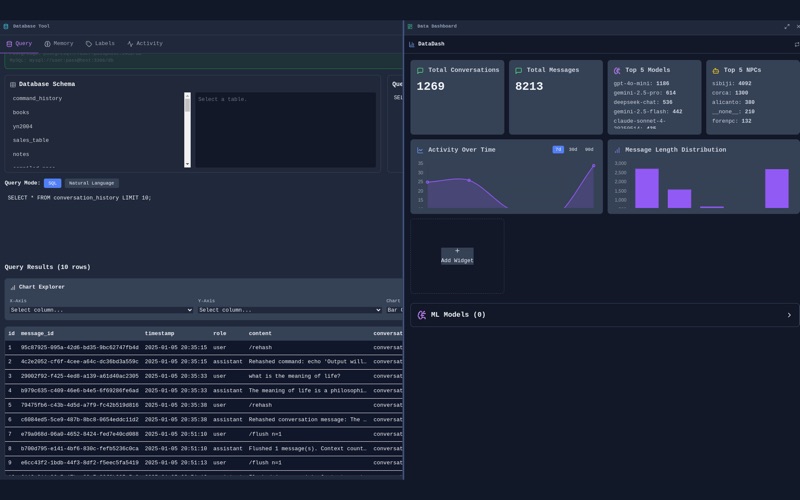Open the Activity tab

tap(145, 44)
